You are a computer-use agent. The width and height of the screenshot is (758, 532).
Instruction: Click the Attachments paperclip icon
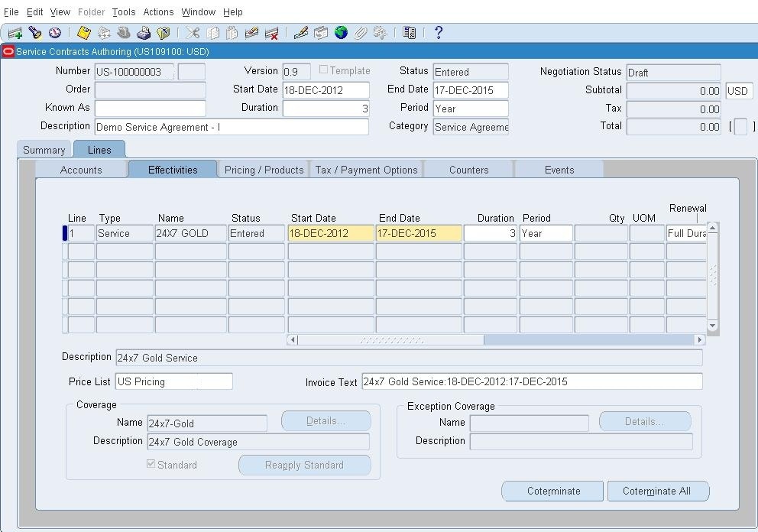pos(360,32)
